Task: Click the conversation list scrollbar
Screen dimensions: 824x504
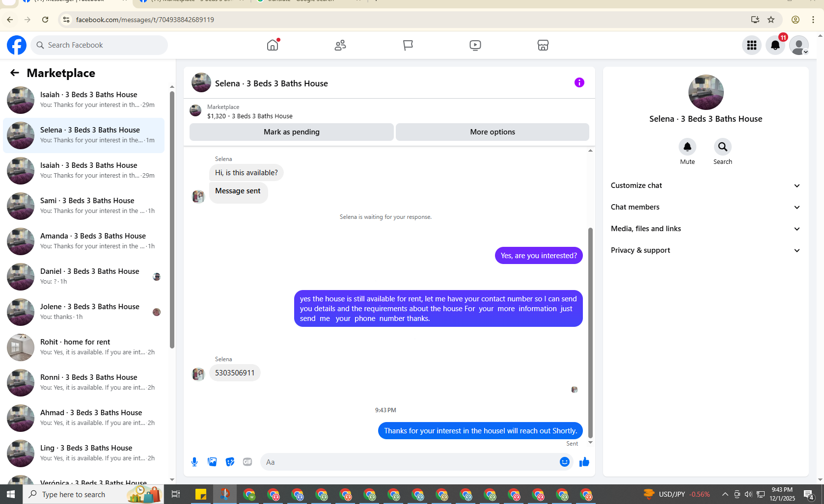Action: tap(172, 219)
